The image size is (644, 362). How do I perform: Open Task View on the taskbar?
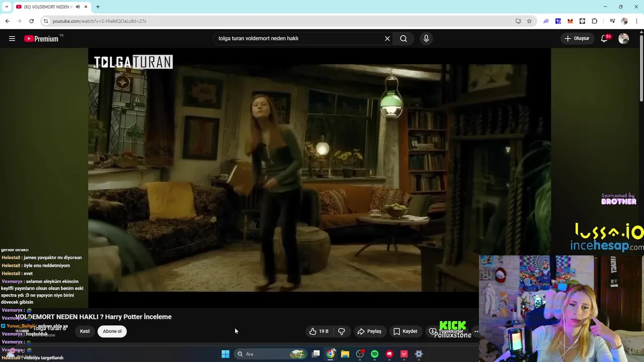point(316,354)
